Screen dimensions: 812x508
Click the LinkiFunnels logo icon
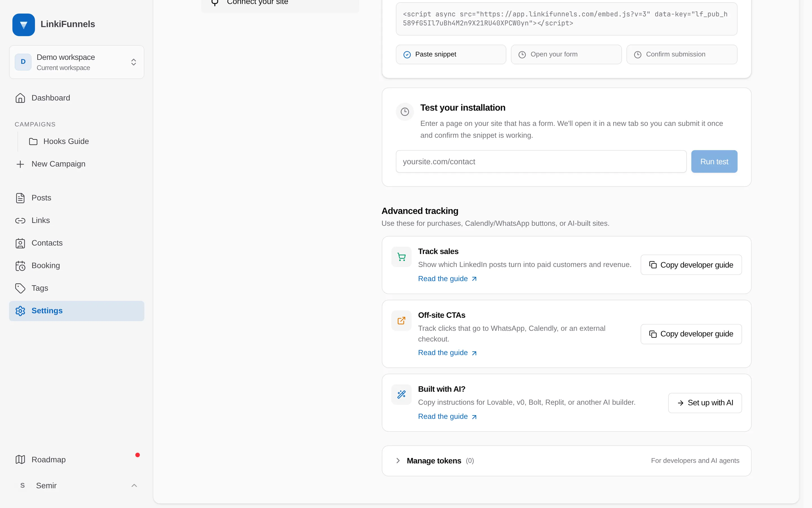coord(23,25)
